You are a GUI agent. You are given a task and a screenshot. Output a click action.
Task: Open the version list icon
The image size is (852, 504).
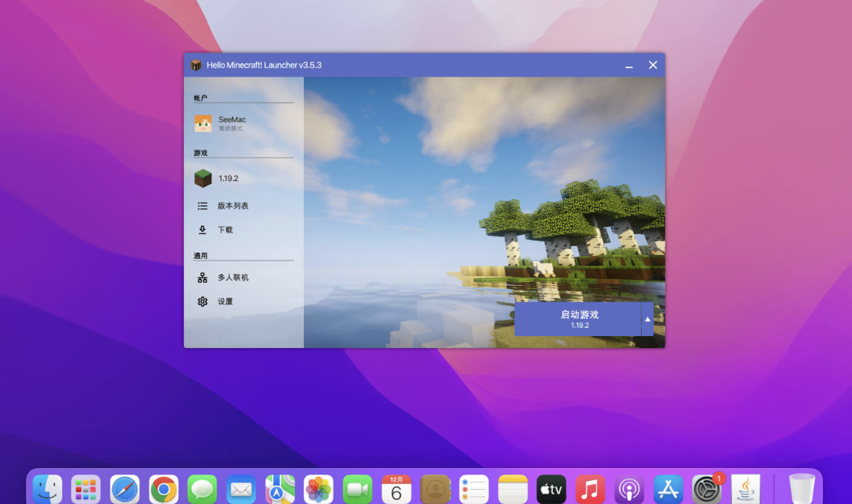[202, 205]
